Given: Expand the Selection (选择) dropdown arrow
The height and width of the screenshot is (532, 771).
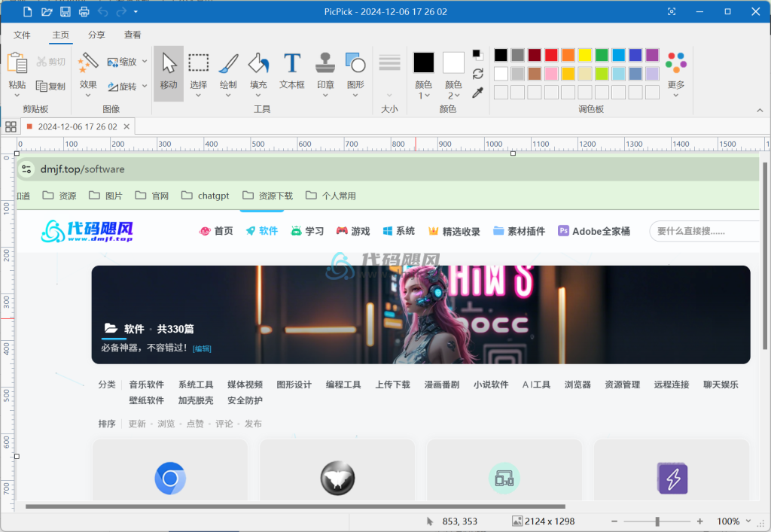Looking at the screenshot, I should (199, 96).
